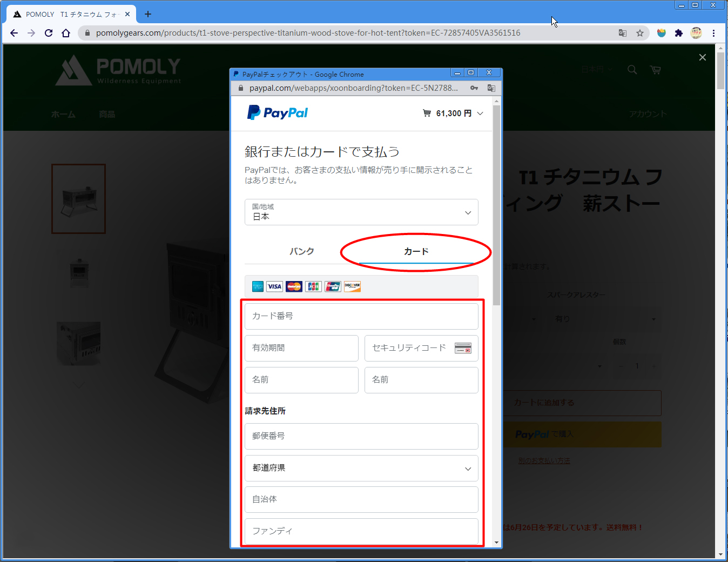
Task: Open the Chrome extensions puzzle icon
Action: 679,33
